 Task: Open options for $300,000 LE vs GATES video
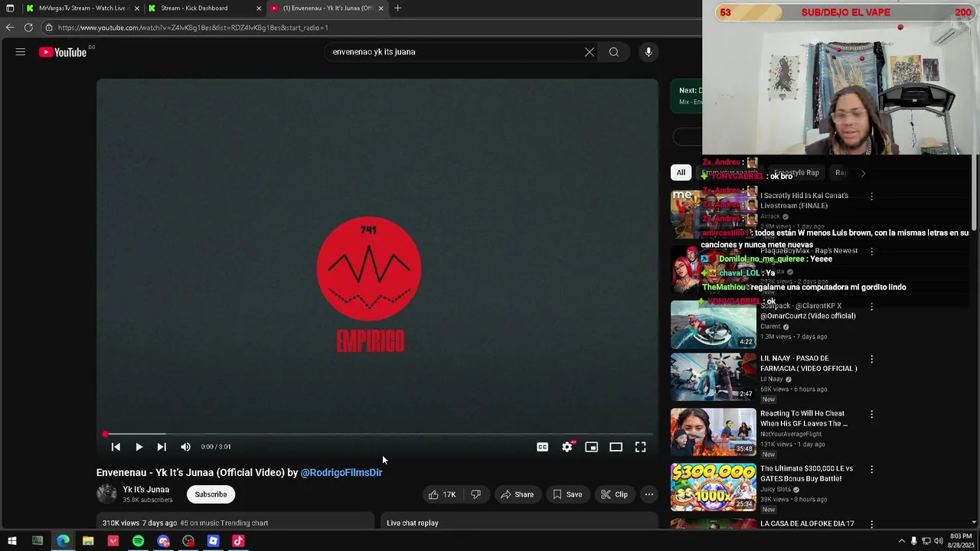click(871, 469)
